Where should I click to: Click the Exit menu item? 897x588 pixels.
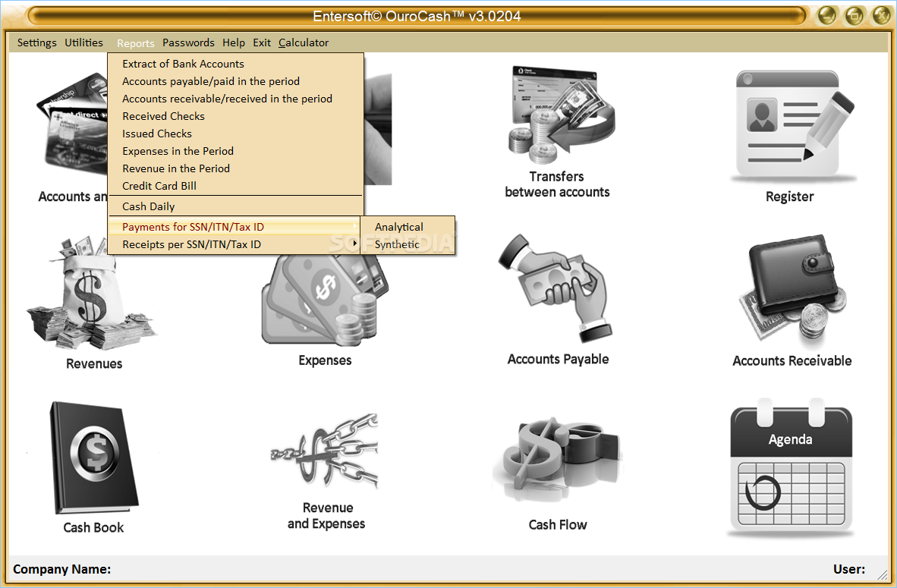261,42
